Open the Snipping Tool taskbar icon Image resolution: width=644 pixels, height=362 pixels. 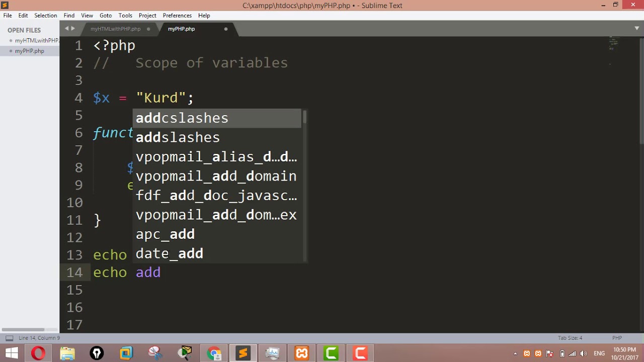[155, 353]
